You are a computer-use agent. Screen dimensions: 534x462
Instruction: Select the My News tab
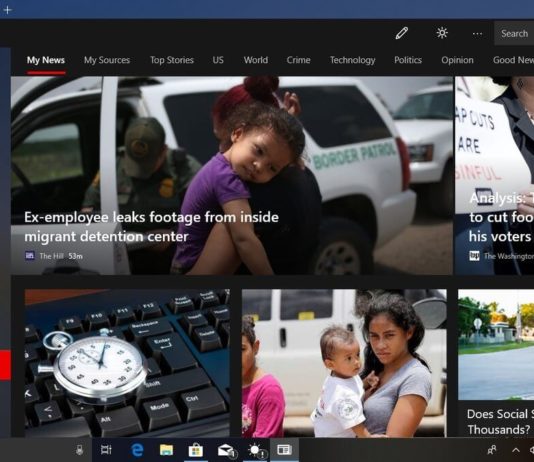pyautogui.click(x=46, y=60)
